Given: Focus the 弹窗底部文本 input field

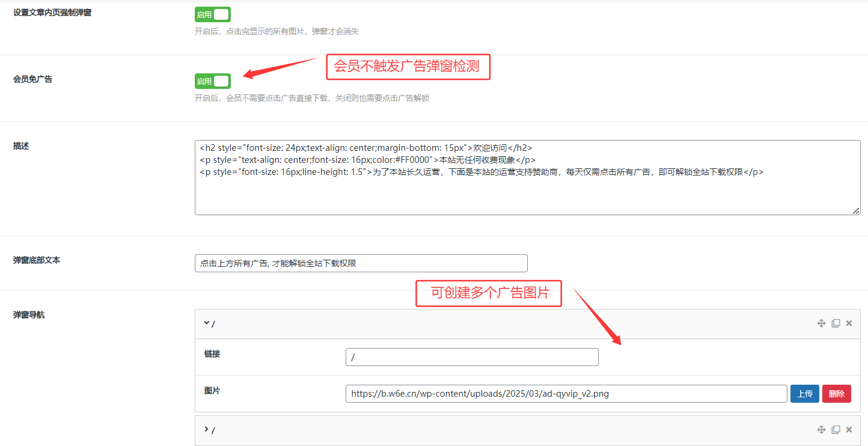Looking at the screenshot, I should [x=361, y=263].
